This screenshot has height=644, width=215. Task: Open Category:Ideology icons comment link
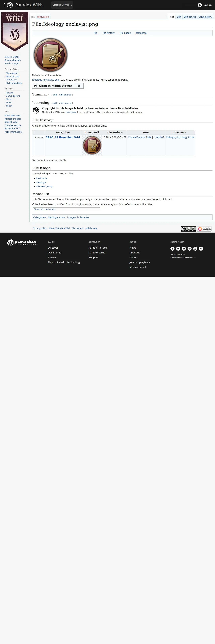point(180,137)
